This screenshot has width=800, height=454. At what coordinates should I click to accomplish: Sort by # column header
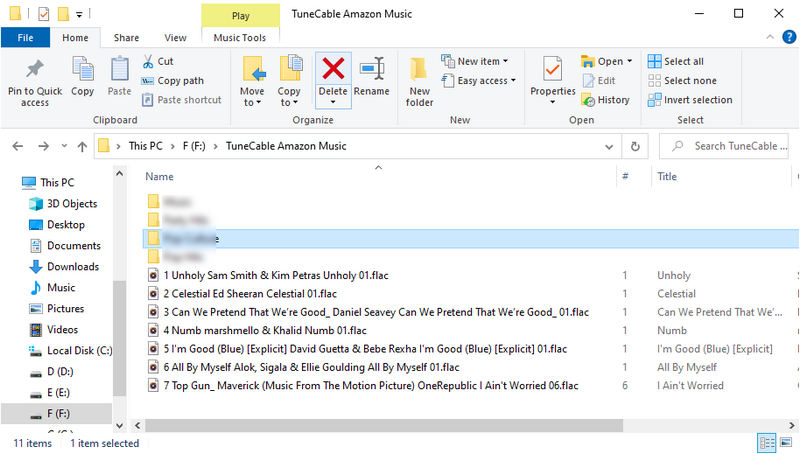point(625,176)
